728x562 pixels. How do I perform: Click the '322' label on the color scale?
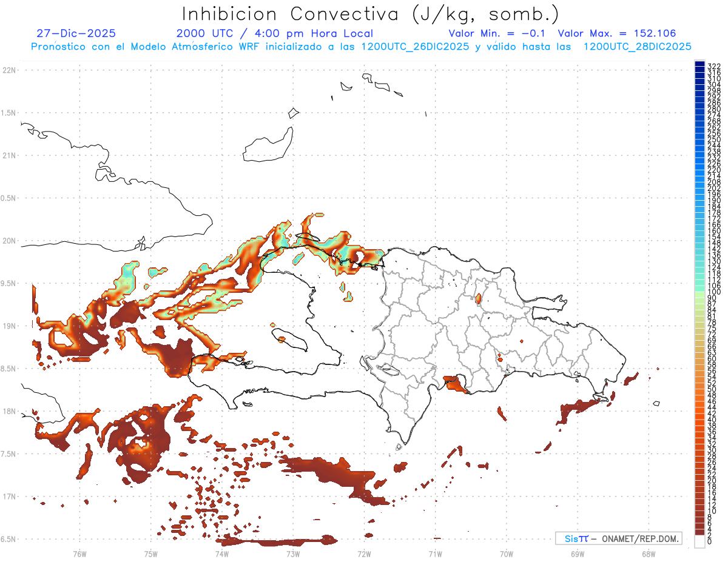713,66
